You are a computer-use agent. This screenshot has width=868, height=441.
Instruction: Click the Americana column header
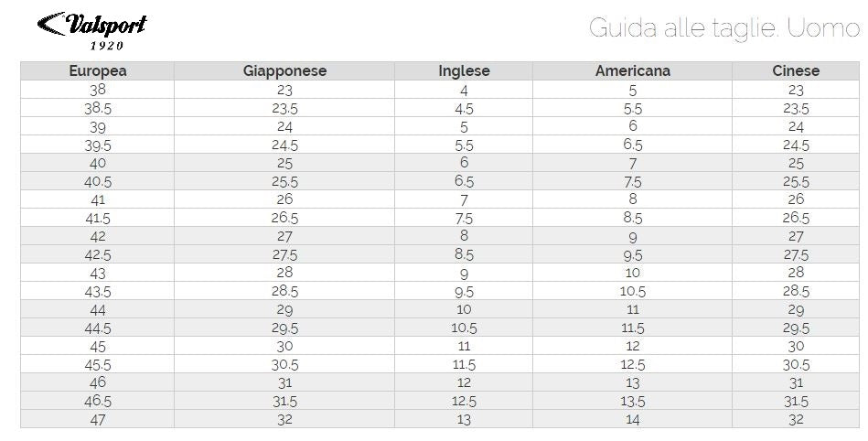(633, 71)
